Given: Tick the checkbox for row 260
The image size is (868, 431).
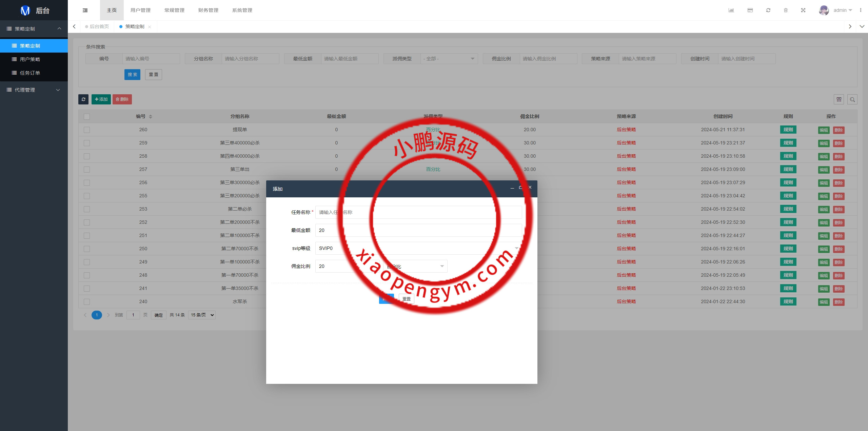Looking at the screenshot, I should click(87, 130).
